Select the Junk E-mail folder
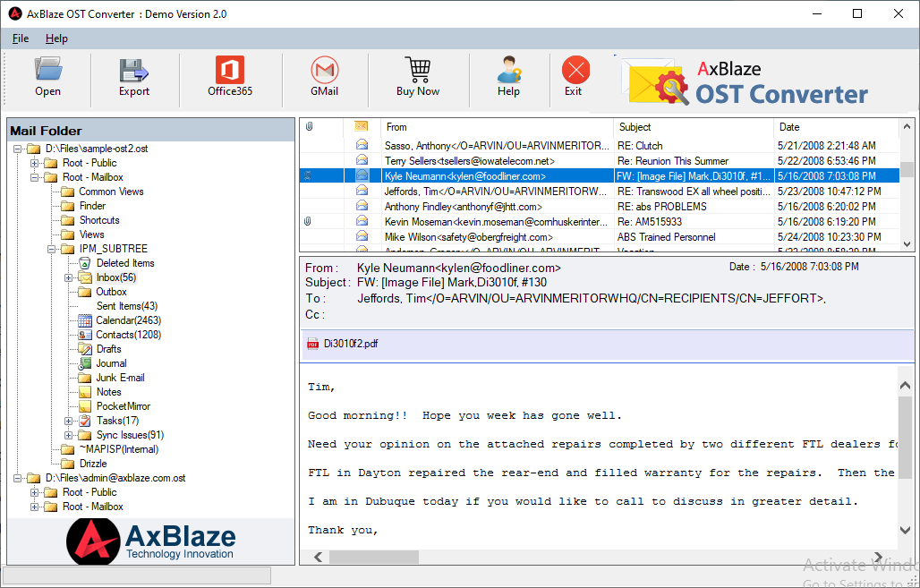 pyautogui.click(x=120, y=378)
